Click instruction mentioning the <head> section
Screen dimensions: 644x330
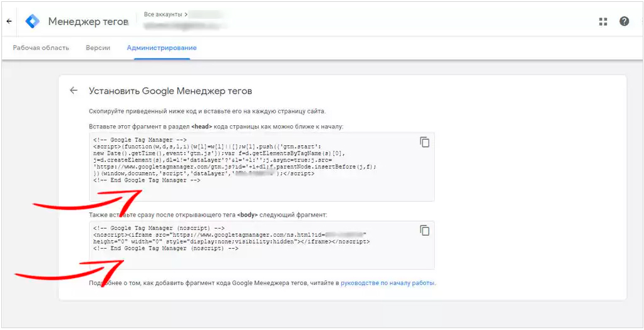[216, 127]
